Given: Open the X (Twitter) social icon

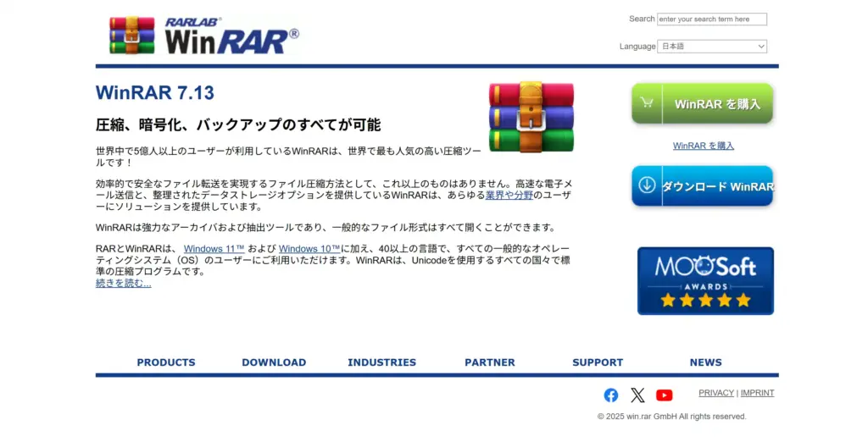Looking at the screenshot, I should (x=637, y=395).
